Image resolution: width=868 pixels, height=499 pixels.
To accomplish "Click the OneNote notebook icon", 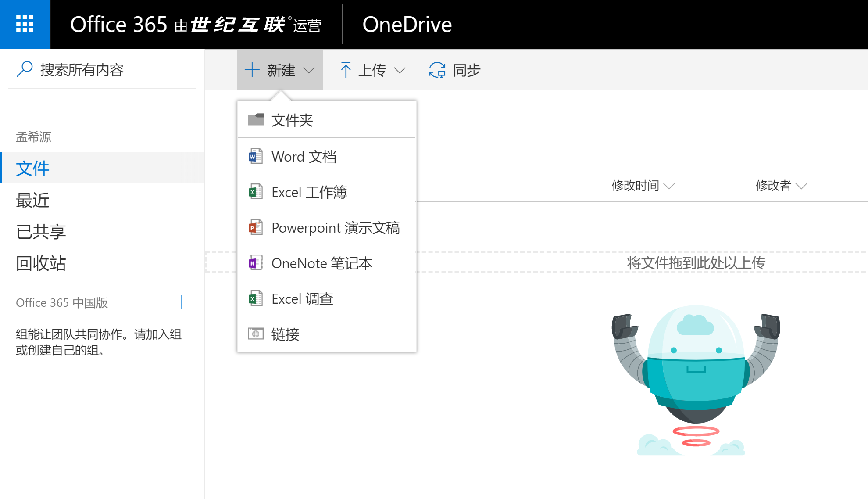I will pyautogui.click(x=256, y=263).
